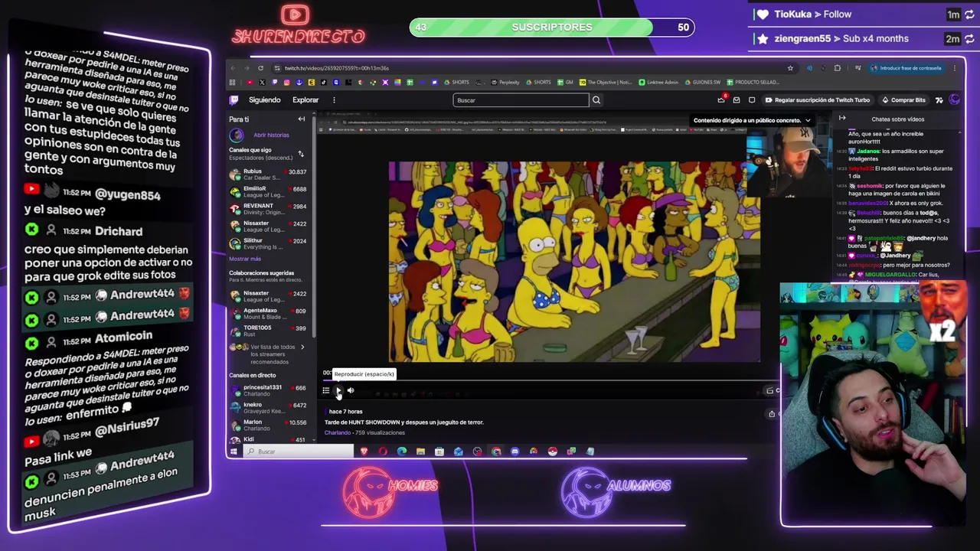Viewport: 980px width, 551px height.
Task: Click the video progress seek bar
Action: 550,380
